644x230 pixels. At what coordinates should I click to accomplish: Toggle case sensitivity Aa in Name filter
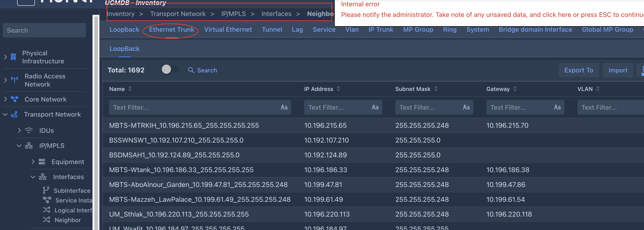[x=284, y=107]
